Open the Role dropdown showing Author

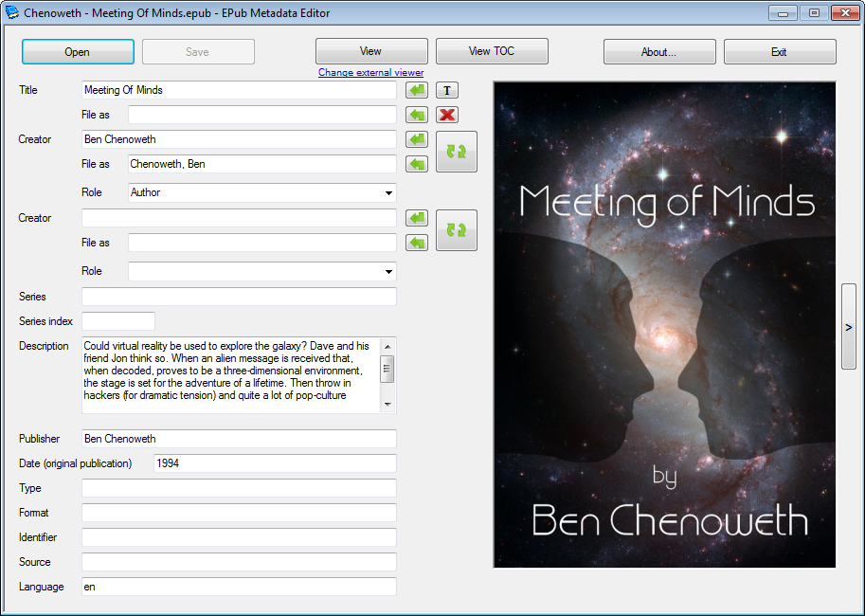coord(262,192)
